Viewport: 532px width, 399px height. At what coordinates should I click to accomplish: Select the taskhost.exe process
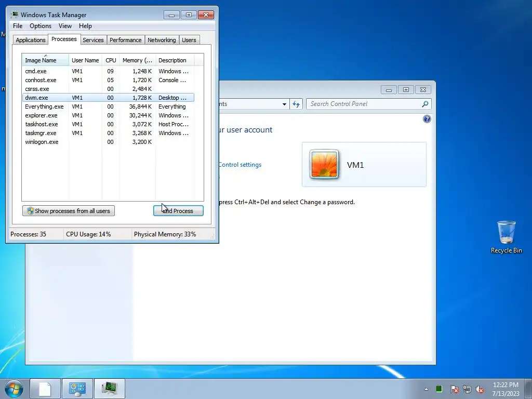point(108,124)
